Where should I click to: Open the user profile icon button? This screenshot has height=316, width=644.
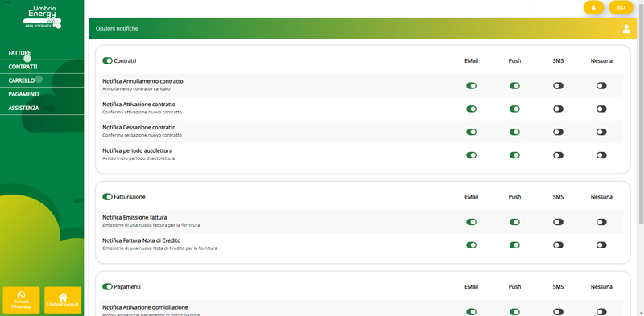point(593,7)
